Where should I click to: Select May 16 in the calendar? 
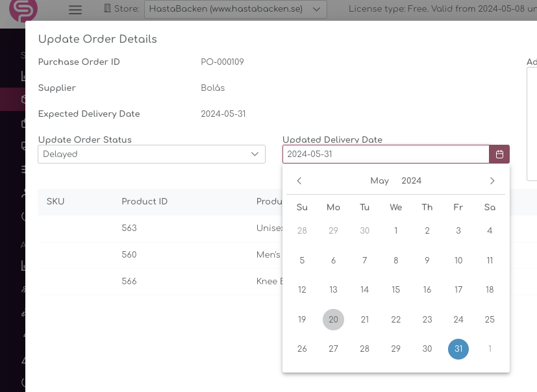(427, 289)
